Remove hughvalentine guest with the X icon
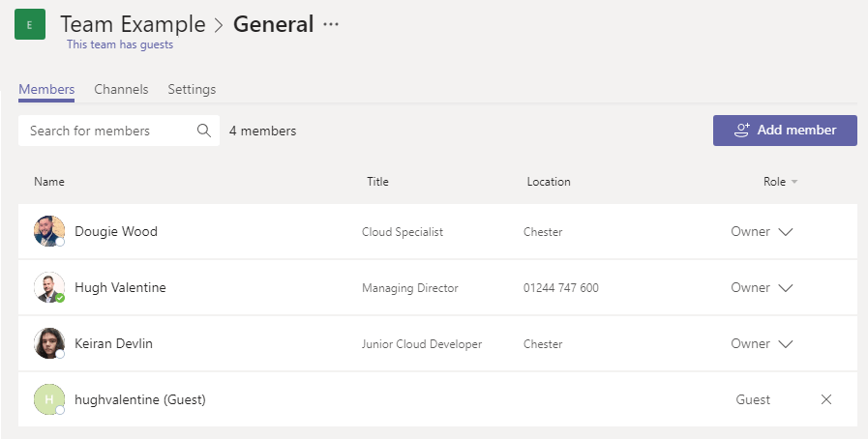Image resolution: width=868 pixels, height=439 pixels. (825, 399)
